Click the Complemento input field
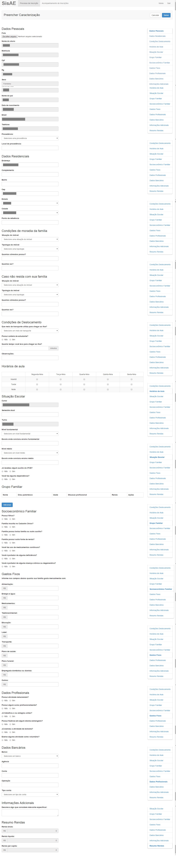This screenshot has width=176, height=868. (x=30, y=174)
